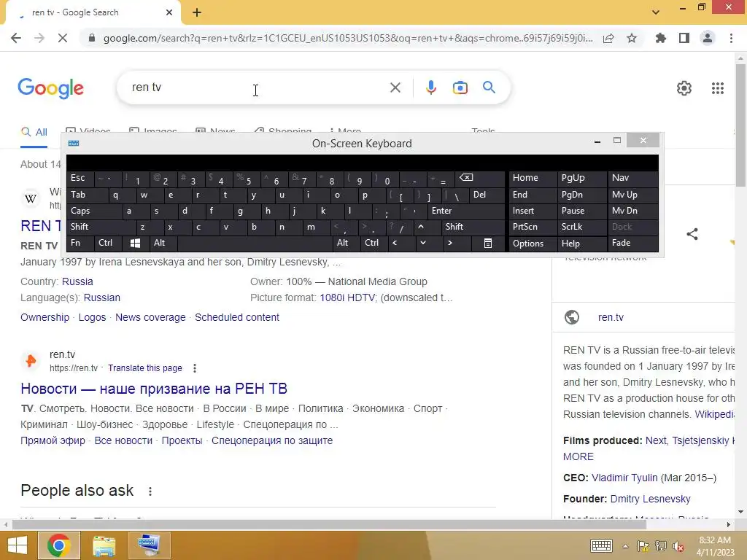Open File Explorer from taskbar
The image size is (747, 560).
[x=104, y=545]
